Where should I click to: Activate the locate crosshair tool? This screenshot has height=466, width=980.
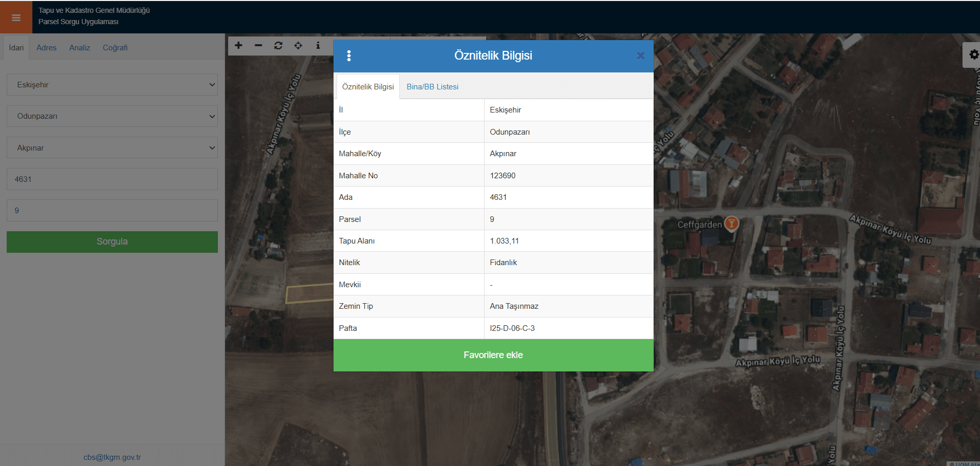pos(298,45)
